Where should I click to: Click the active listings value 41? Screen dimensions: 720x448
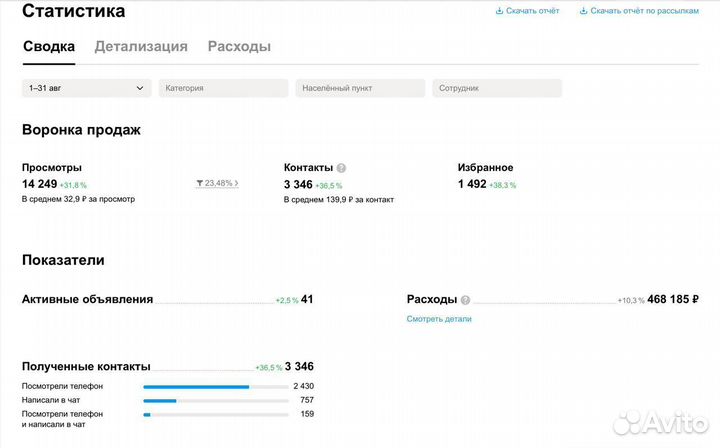tap(307, 299)
